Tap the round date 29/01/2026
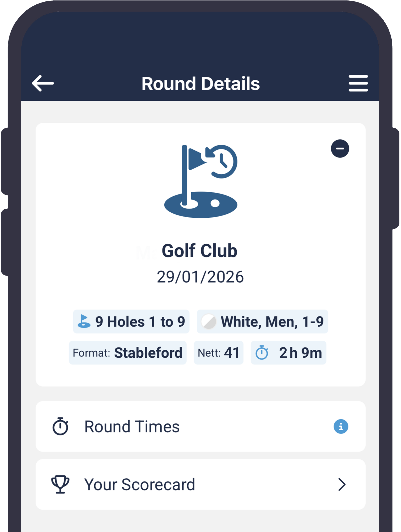This screenshot has width=401, height=532. (200, 277)
